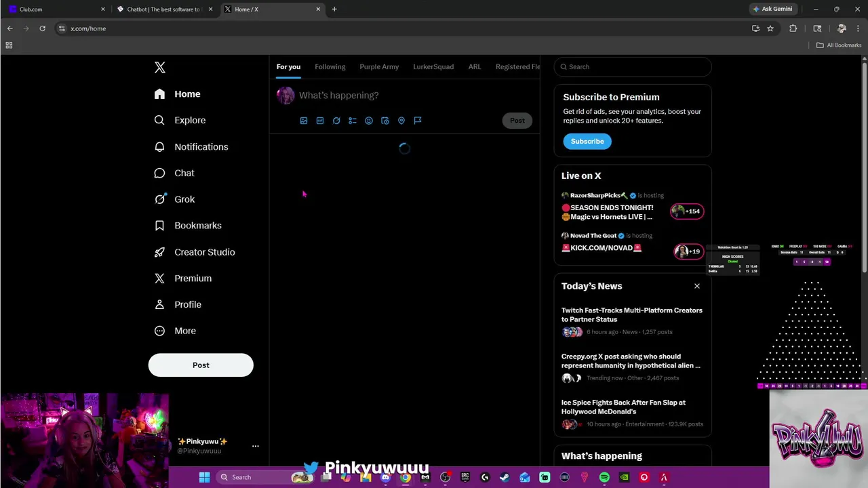Open the Profile person icon
This screenshot has height=488, width=868.
point(159,304)
